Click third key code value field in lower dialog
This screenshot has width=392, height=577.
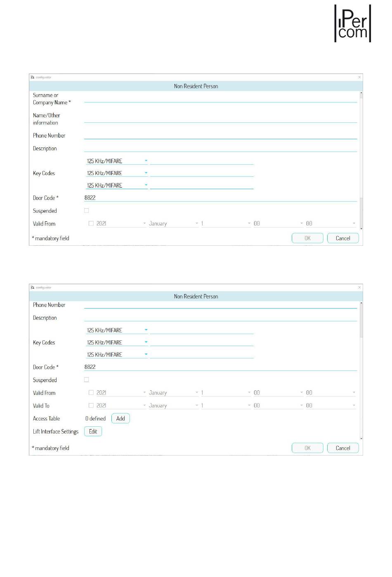[202, 354]
